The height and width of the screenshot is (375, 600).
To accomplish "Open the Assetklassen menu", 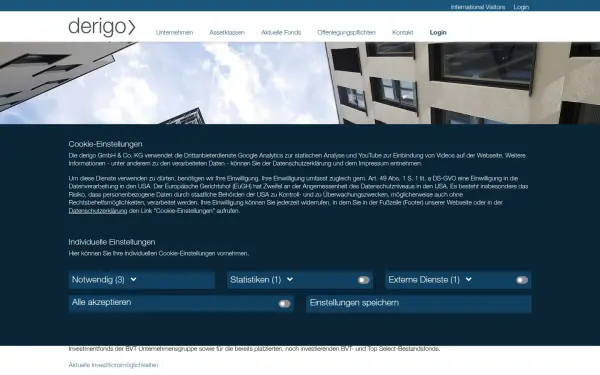I will click(x=227, y=33).
